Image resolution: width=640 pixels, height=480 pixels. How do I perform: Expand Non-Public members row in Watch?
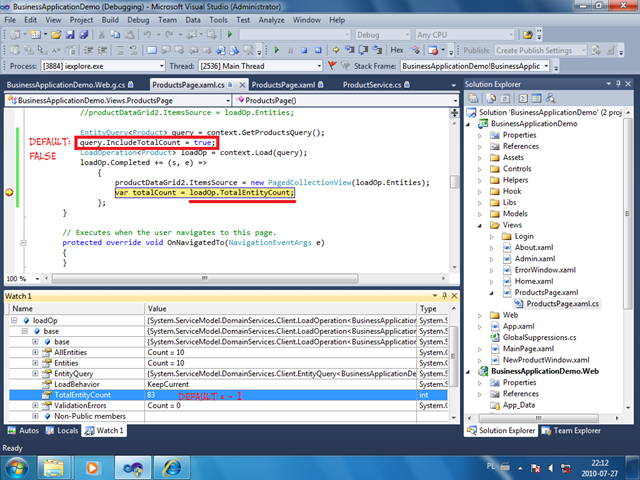(x=35, y=416)
